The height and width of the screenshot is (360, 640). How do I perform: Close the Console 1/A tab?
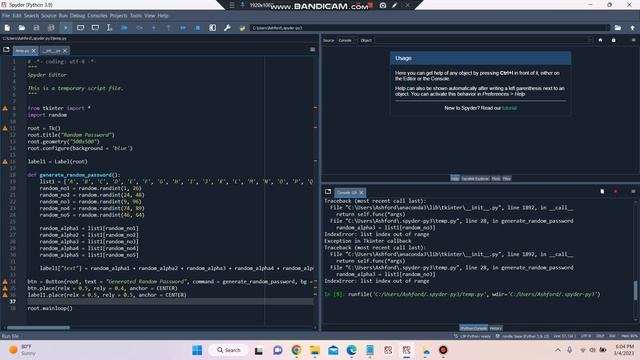pos(361,192)
